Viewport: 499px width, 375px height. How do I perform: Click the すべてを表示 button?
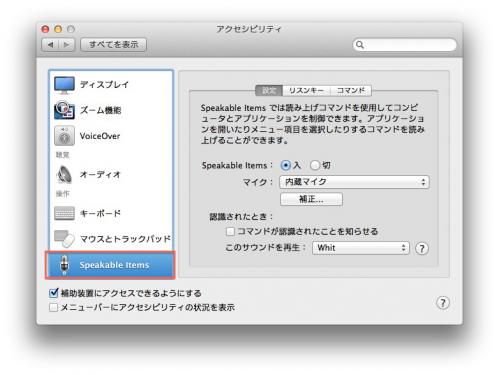114,45
